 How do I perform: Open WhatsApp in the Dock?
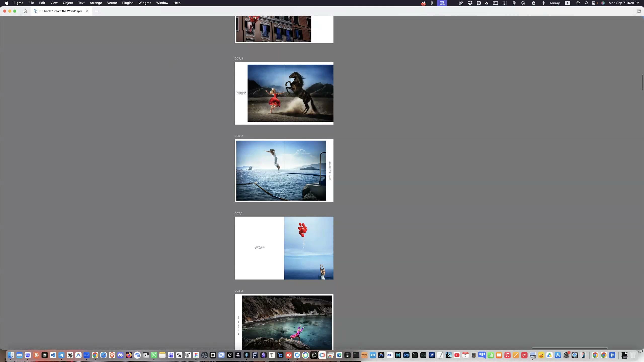point(154,355)
